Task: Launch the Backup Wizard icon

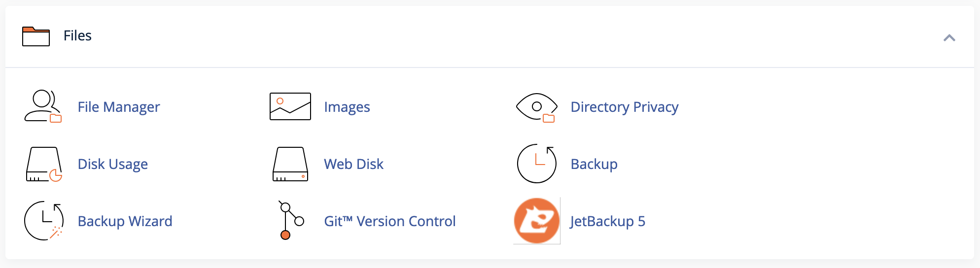Action: [44, 221]
